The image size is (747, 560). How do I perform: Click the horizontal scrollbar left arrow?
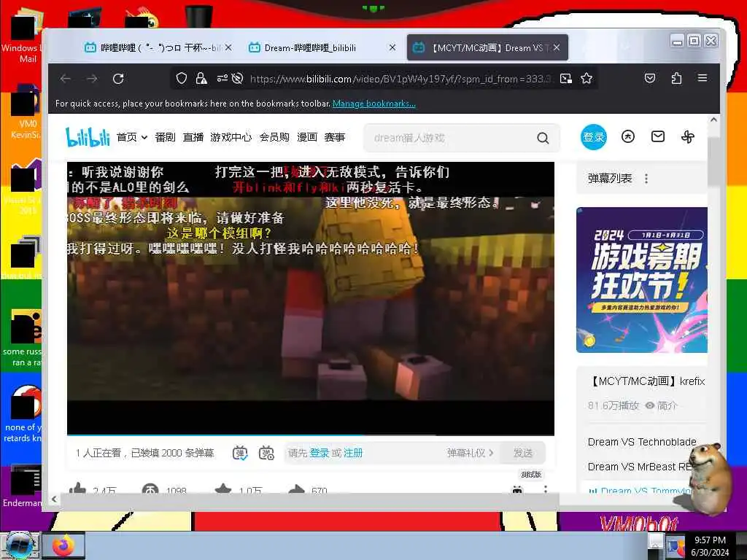(x=54, y=499)
